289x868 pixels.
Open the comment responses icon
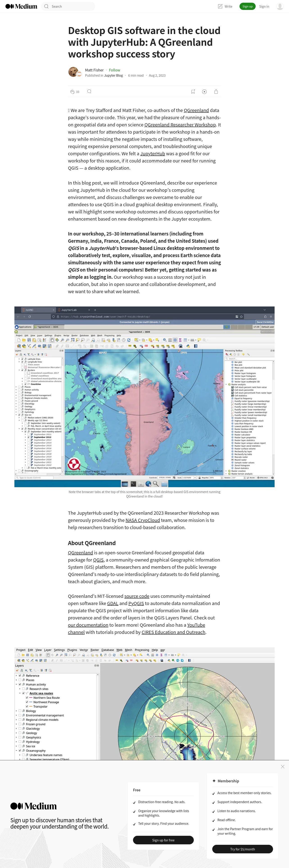click(89, 91)
